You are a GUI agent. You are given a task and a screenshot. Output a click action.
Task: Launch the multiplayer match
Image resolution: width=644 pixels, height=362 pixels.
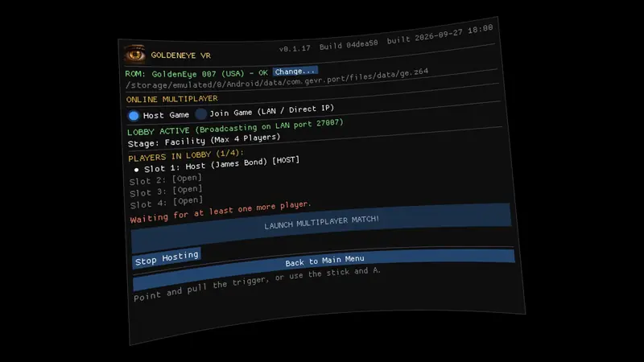(321, 228)
